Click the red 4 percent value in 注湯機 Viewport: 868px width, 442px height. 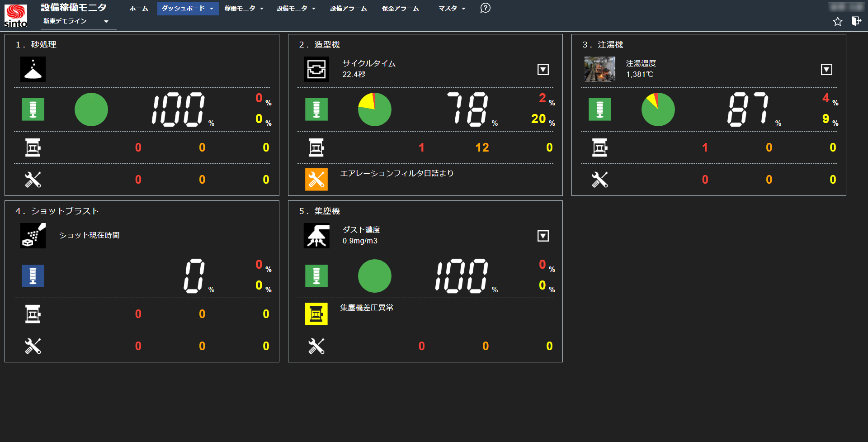[826, 98]
